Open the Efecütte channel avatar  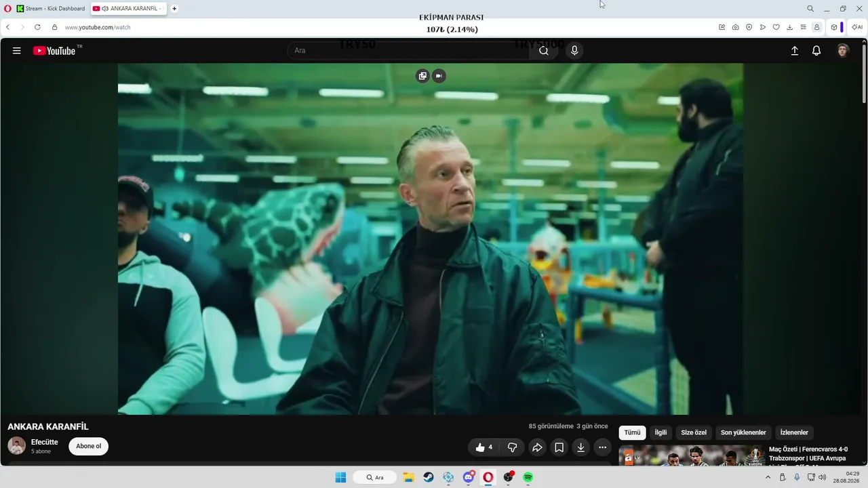point(16,446)
